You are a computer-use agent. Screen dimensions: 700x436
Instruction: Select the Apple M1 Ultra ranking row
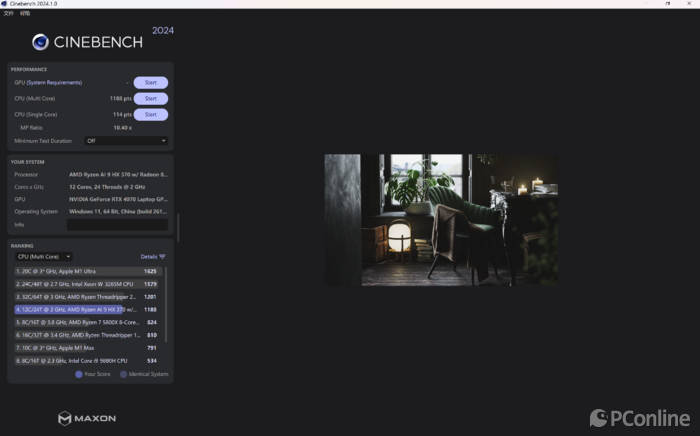point(87,271)
